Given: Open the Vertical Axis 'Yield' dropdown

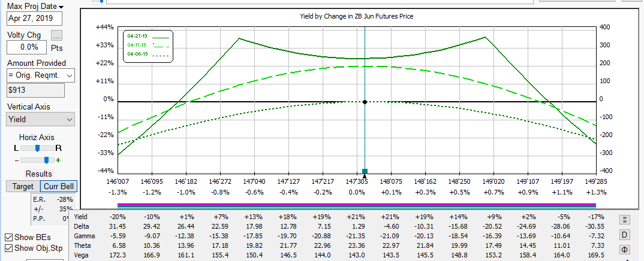Looking at the screenshot, I should pos(70,119).
